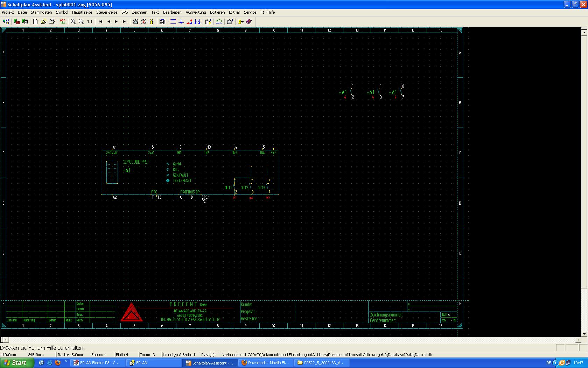
Task: Zoom out with the magnifier minus icon
Action: click(81, 22)
